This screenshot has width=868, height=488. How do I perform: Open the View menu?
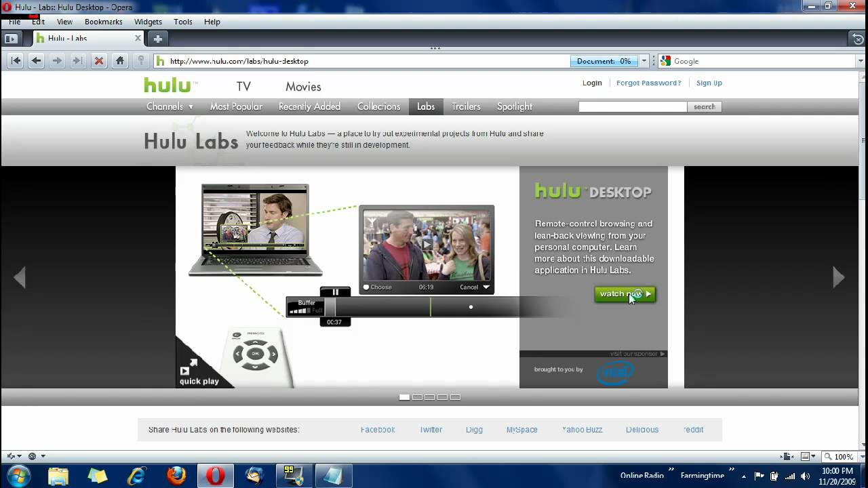pos(64,22)
